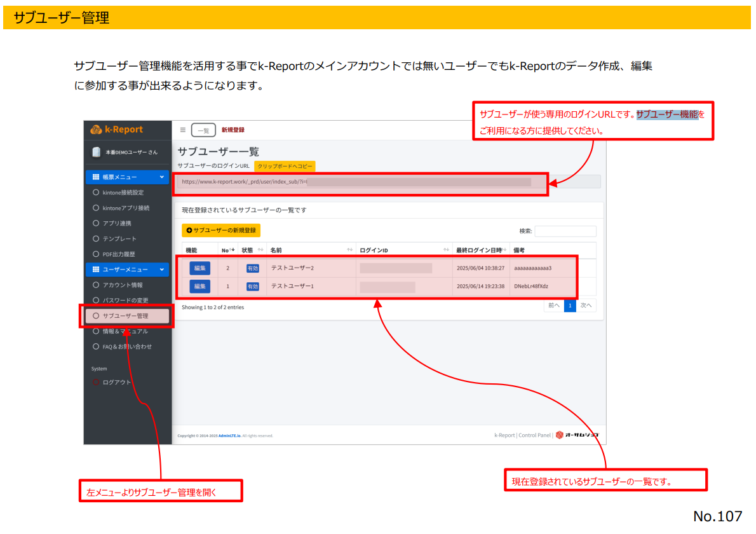Click the ユーザーメニュー grid icon
The height and width of the screenshot is (534, 756).
tap(95, 269)
